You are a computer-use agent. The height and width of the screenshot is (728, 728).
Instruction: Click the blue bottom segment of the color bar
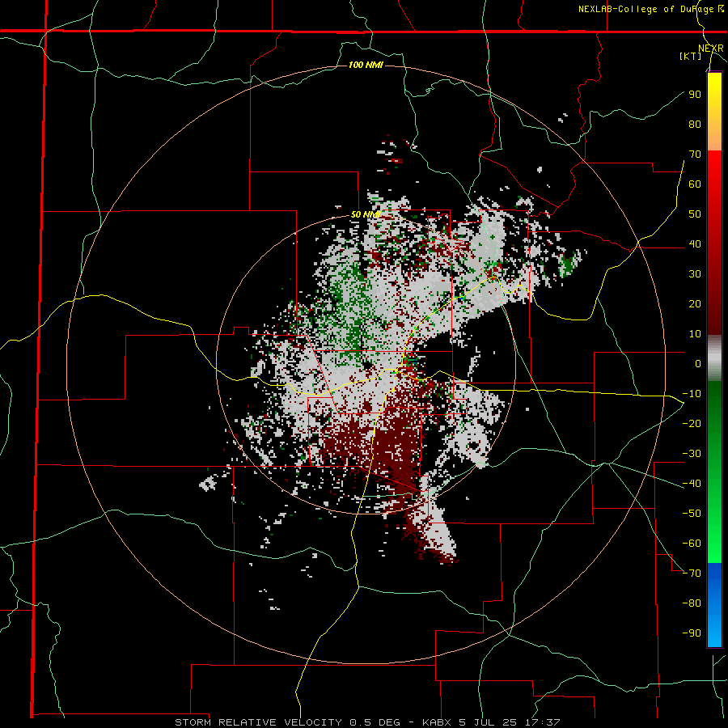(714, 605)
